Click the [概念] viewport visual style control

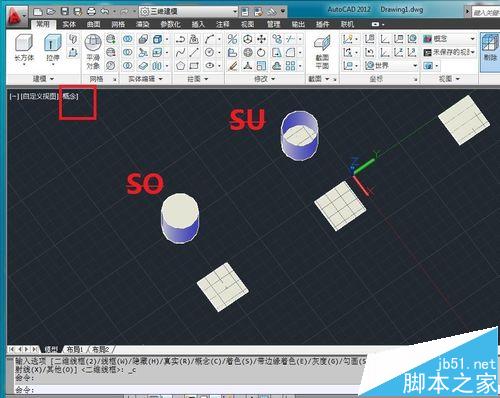(x=70, y=97)
